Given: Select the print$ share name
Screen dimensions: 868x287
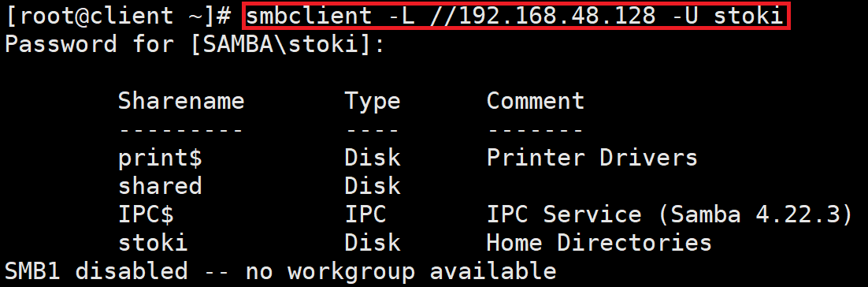Looking at the screenshot, I should click(x=160, y=158).
